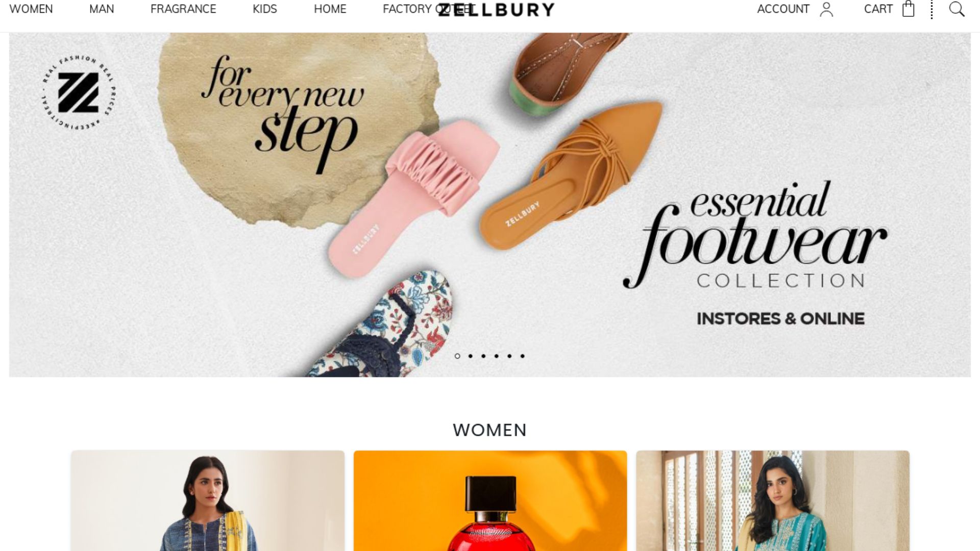This screenshot has width=980, height=551.
Task: Click the shopping bag cart icon
Action: 908,9
